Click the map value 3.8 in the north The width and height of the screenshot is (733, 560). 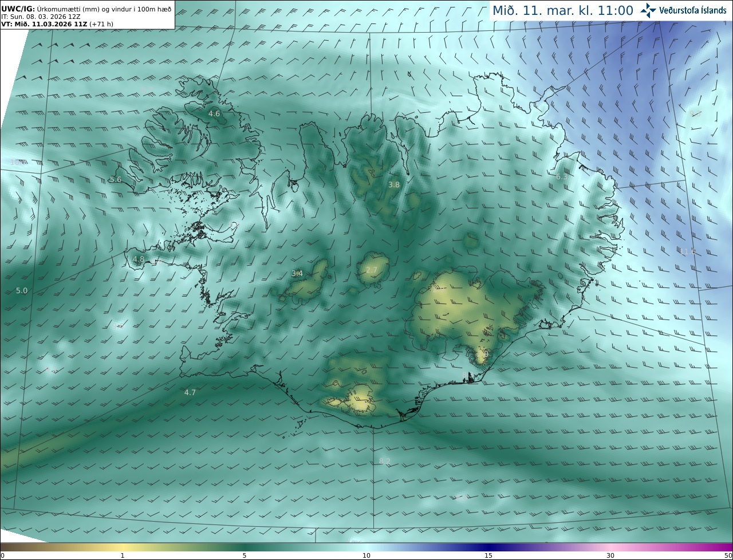click(x=394, y=185)
